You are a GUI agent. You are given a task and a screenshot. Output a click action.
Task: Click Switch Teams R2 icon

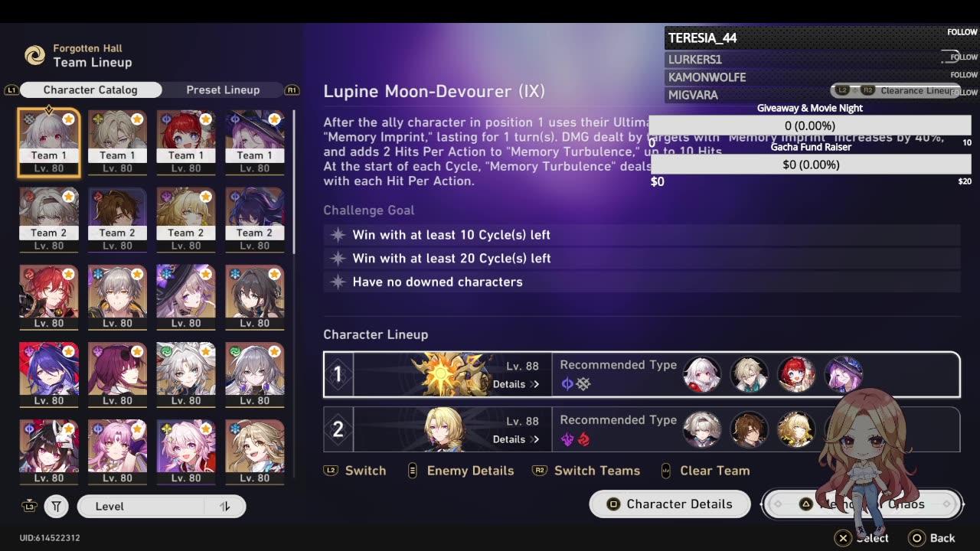tap(541, 471)
